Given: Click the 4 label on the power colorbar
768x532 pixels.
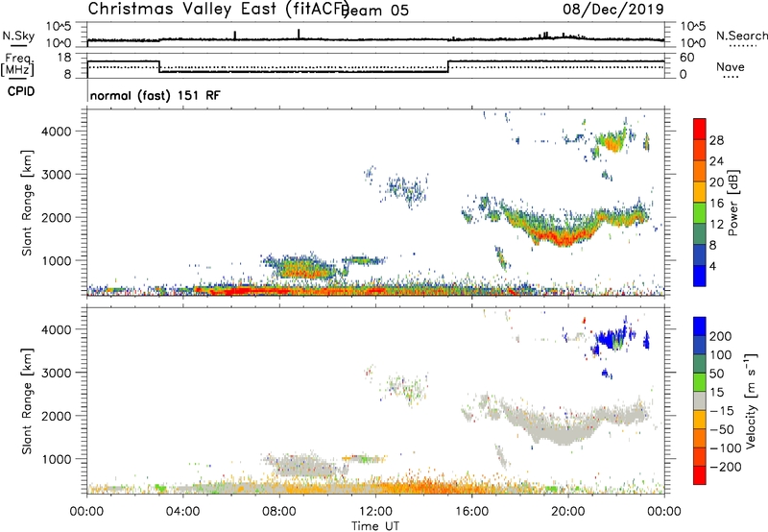Looking at the screenshot, I should [x=712, y=266].
